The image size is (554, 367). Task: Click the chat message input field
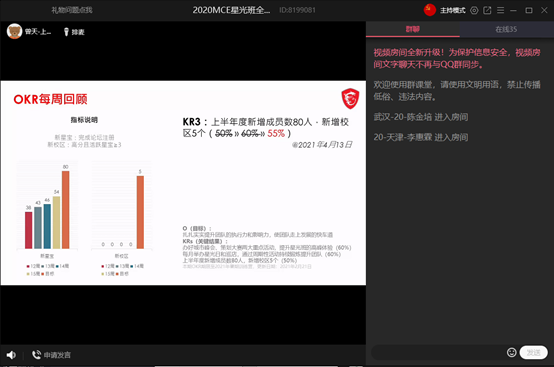click(x=438, y=352)
